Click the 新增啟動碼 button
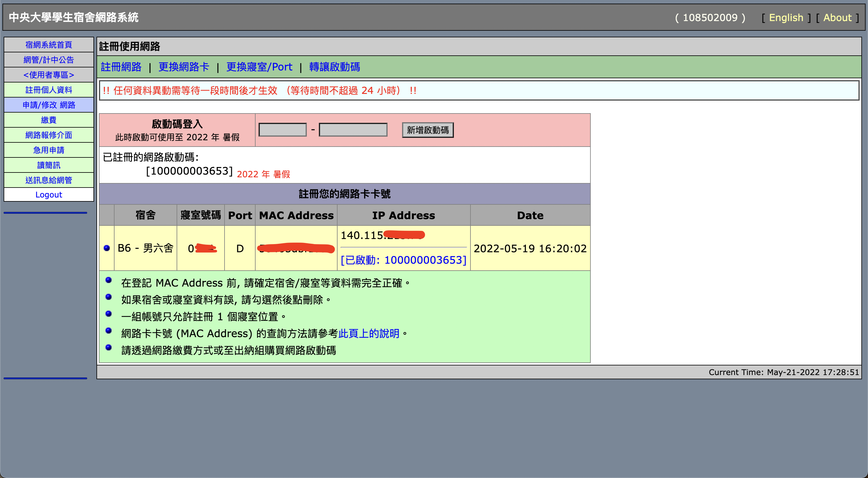 coord(428,129)
